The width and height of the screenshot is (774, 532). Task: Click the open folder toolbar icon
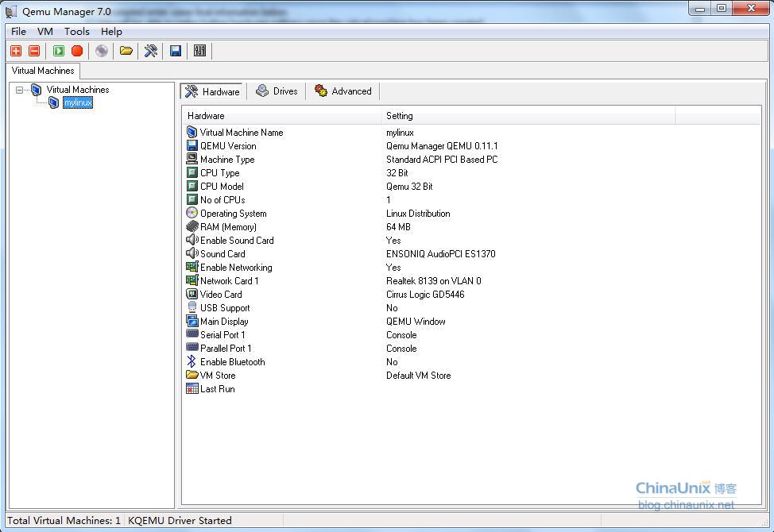click(x=126, y=51)
